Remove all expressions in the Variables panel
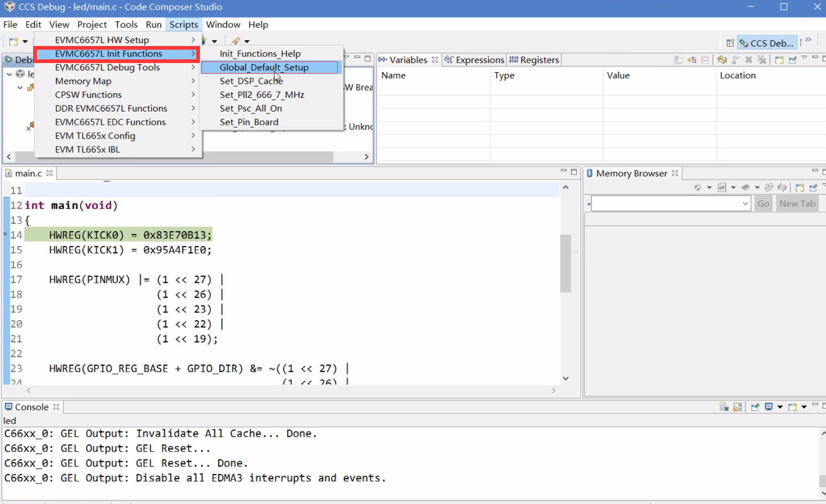The image size is (826, 504). (762, 60)
